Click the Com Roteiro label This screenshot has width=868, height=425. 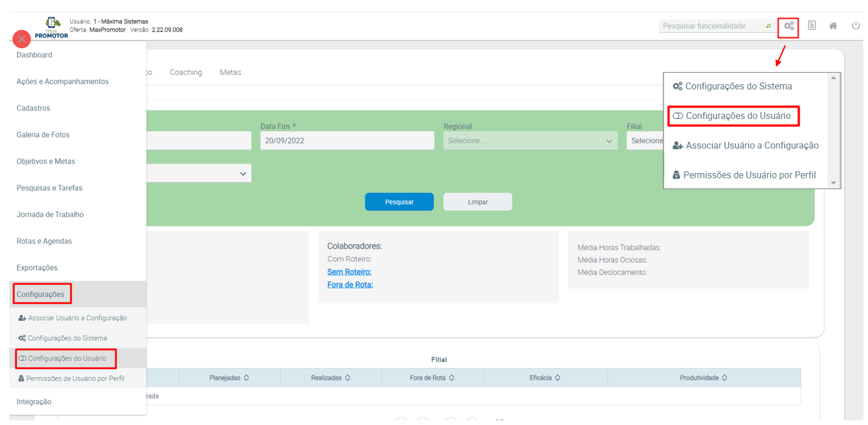point(349,259)
